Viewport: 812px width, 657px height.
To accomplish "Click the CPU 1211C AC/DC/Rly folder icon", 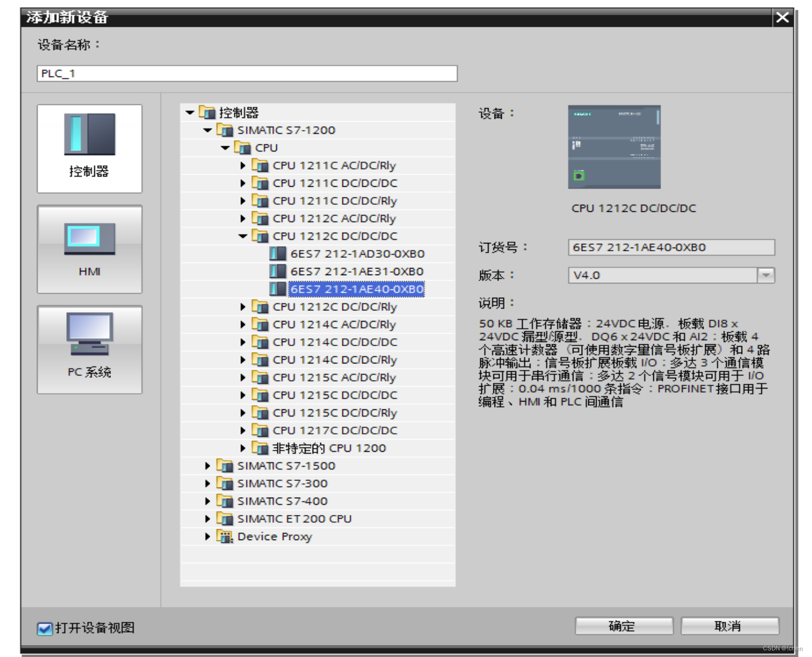I will tap(260, 165).
